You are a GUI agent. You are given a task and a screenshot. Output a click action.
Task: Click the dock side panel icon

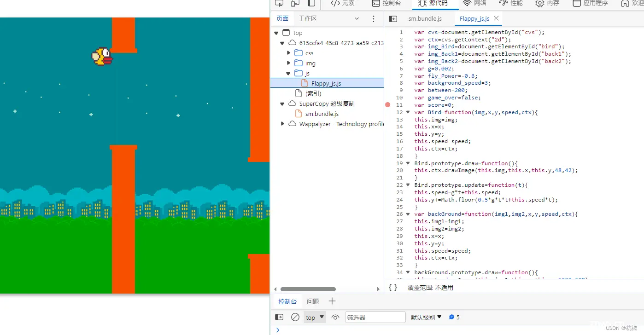pos(311,3)
